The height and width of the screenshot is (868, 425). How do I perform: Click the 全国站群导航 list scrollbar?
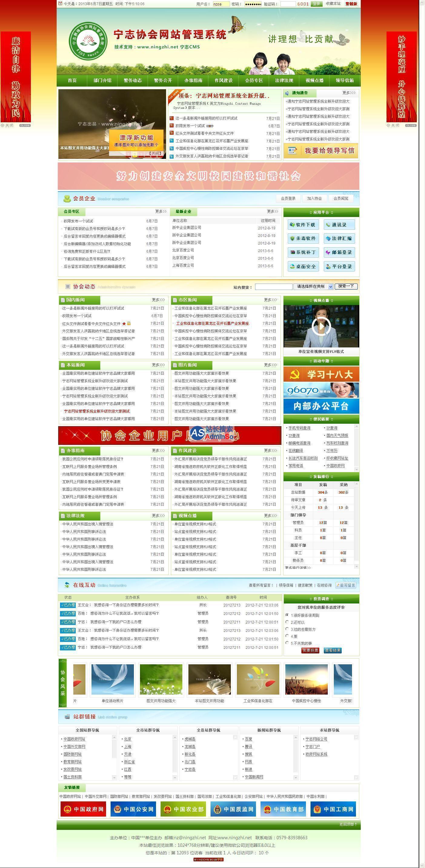[x=114, y=757]
